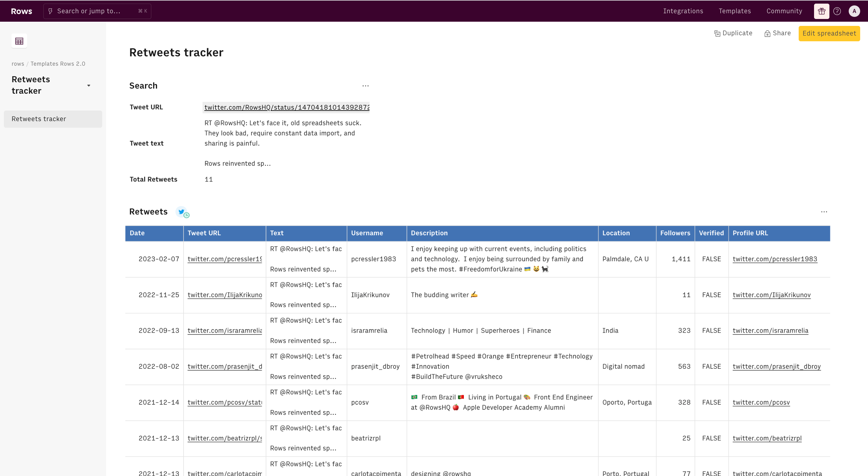Go to the Community page
This screenshot has height=476, width=868.
[784, 11]
